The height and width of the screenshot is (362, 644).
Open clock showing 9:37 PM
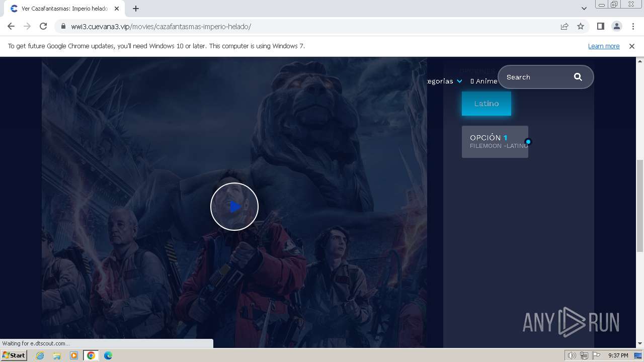click(x=618, y=355)
